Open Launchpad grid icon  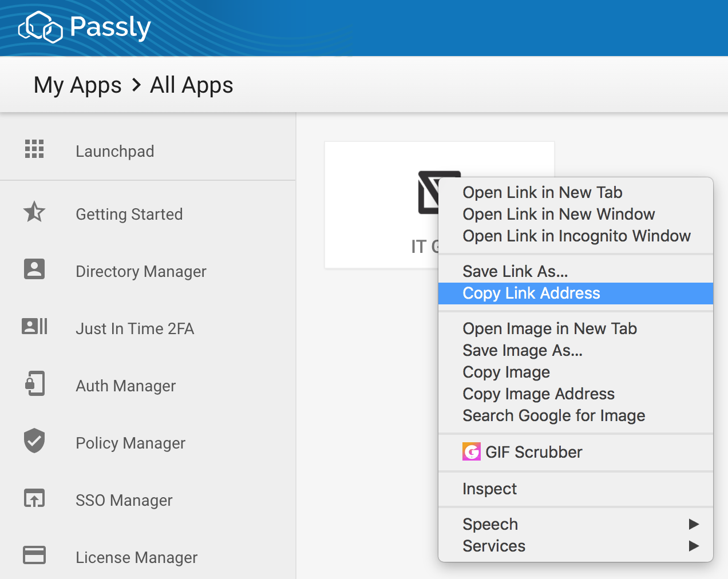(34, 149)
